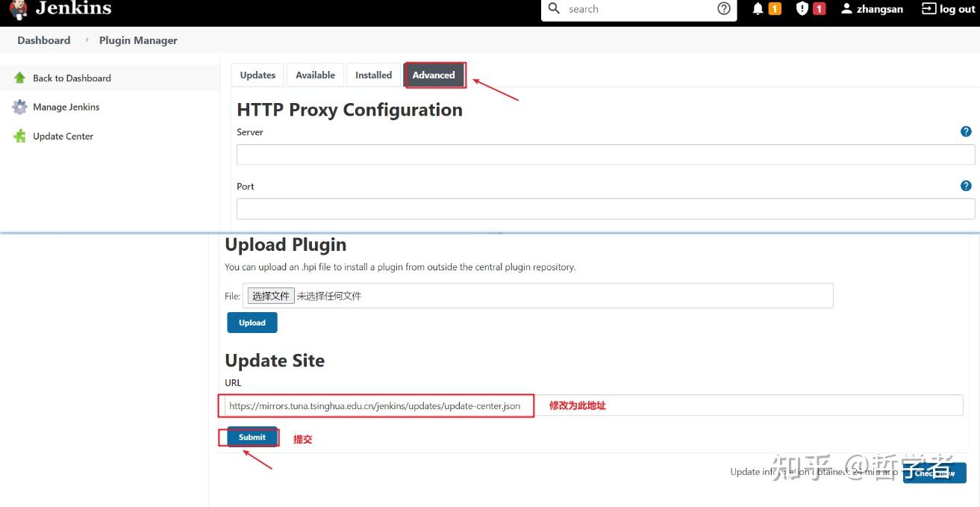980x507 pixels.
Task: Open the Updates tab
Action: (x=257, y=75)
